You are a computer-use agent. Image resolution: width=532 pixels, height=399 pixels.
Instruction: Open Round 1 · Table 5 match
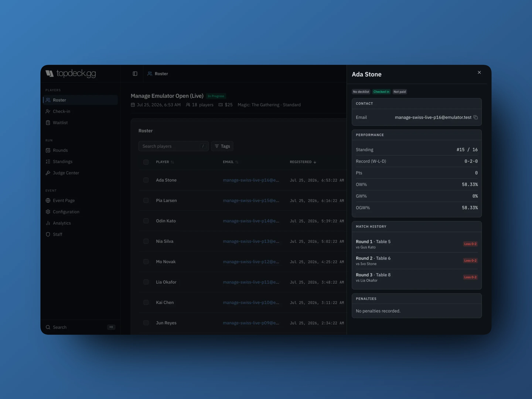417,244
